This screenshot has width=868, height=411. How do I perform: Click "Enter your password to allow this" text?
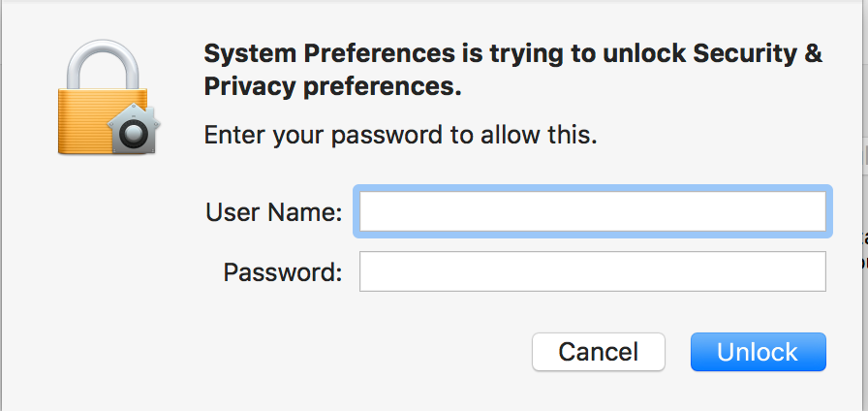coord(400,135)
